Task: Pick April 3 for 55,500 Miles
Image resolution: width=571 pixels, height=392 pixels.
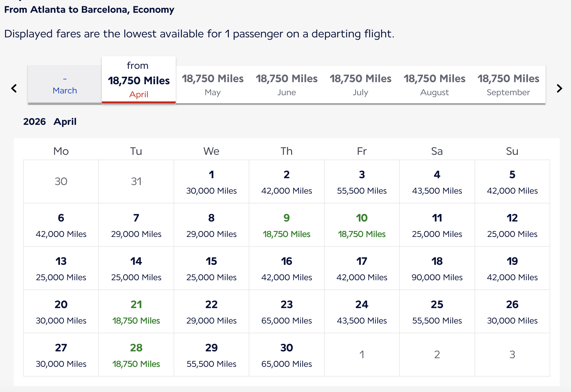Action: point(362,182)
